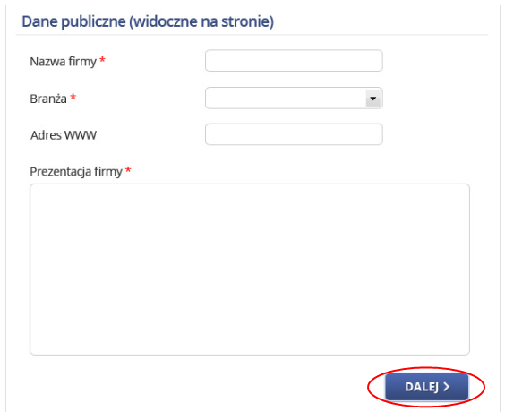The image size is (505, 420).
Task: Click the DALEJ button
Action: (427, 387)
